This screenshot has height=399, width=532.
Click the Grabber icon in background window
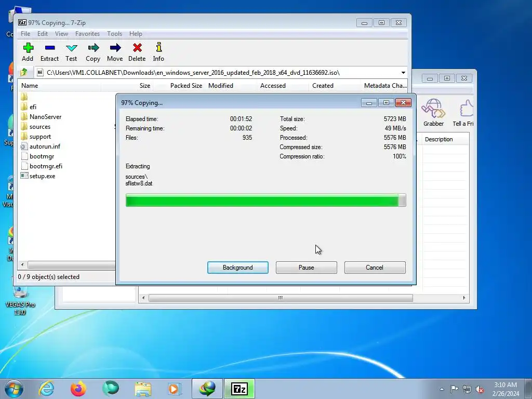[x=433, y=113]
